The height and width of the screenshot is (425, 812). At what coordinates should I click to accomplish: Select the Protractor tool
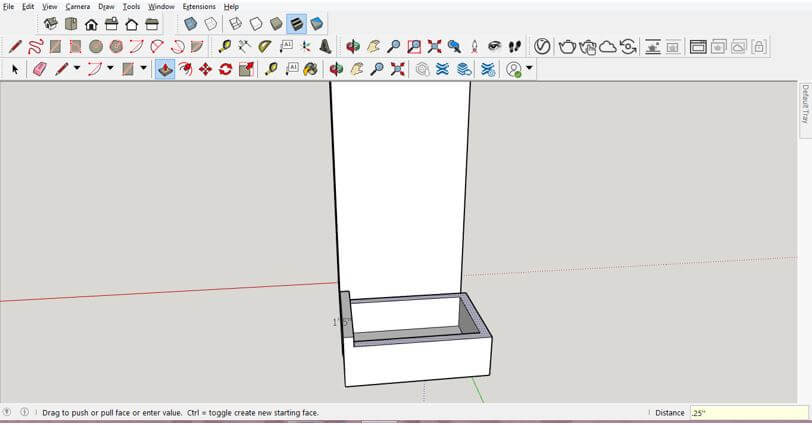(265, 47)
